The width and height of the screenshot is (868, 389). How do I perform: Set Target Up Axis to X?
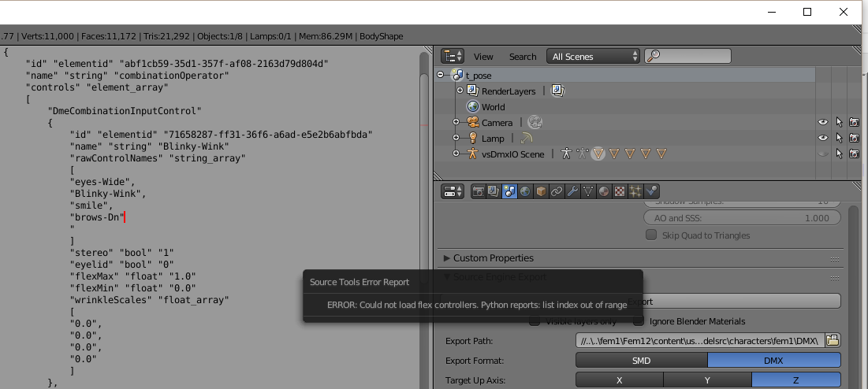(619, 380)
